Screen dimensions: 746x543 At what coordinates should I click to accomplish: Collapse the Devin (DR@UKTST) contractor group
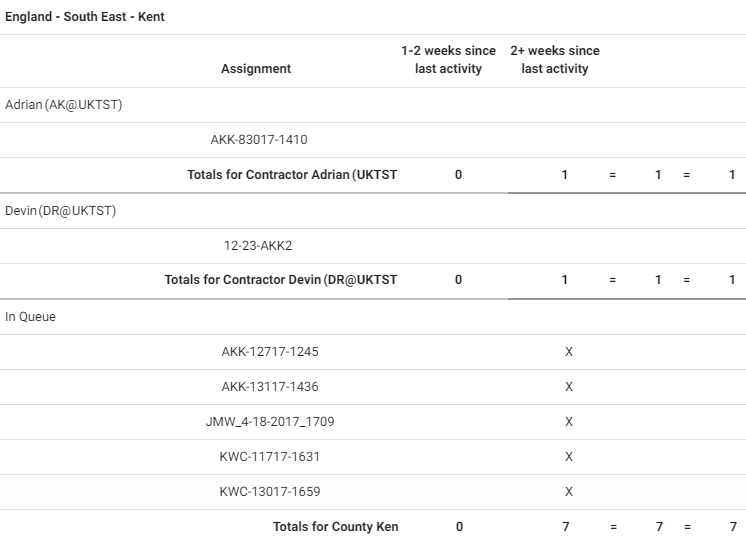point(60,211)
